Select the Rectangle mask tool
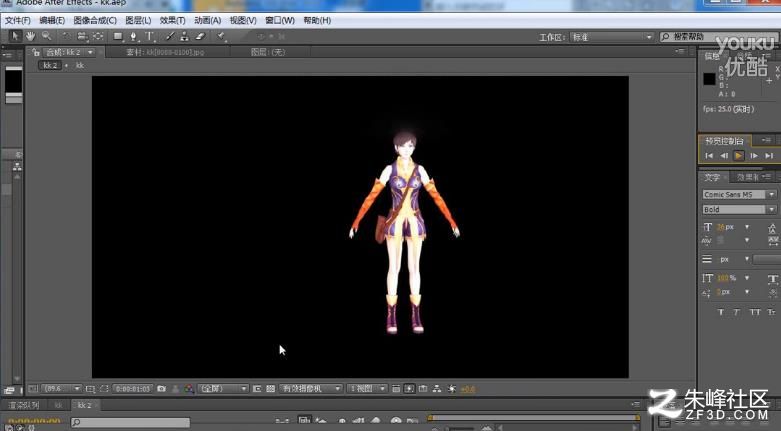Image resolution: width=781 pixels, height=431 pixels. (118, 36)
